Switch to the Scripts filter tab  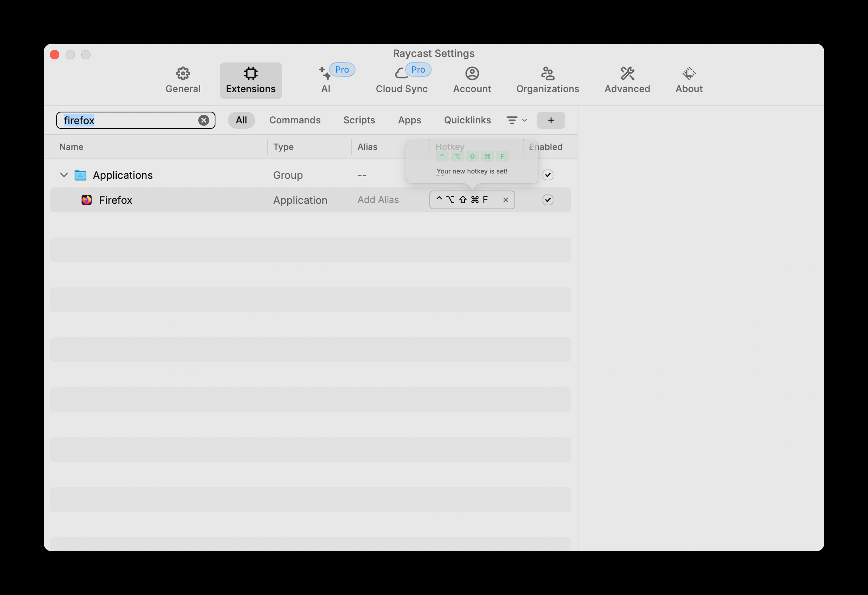click(x=359, y=120)
